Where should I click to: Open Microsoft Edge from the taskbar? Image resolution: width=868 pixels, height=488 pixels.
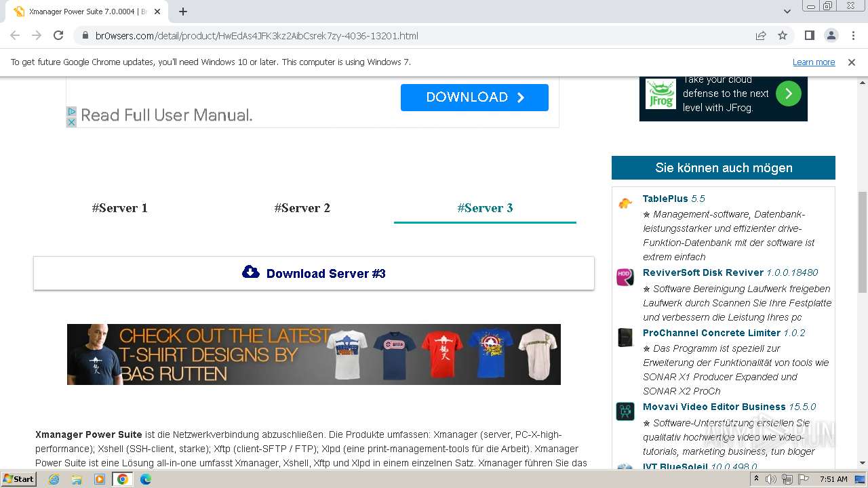click(x=146, y=479)
